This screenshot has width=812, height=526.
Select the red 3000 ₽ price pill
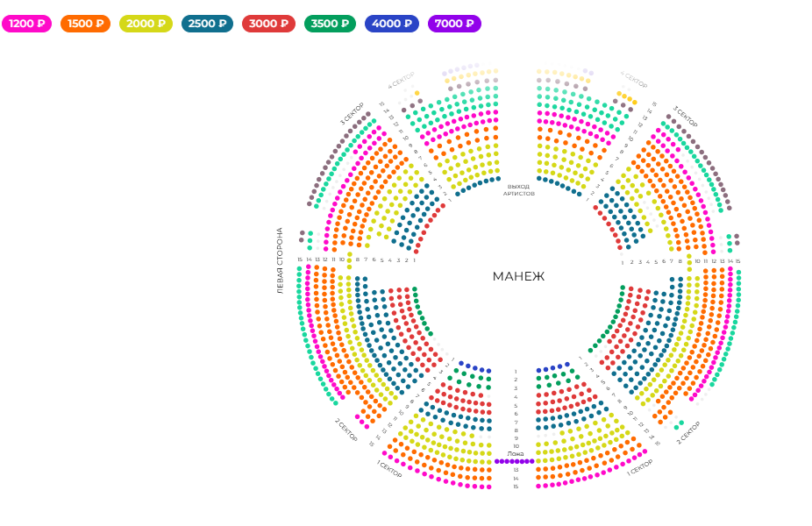click(268, 25)
